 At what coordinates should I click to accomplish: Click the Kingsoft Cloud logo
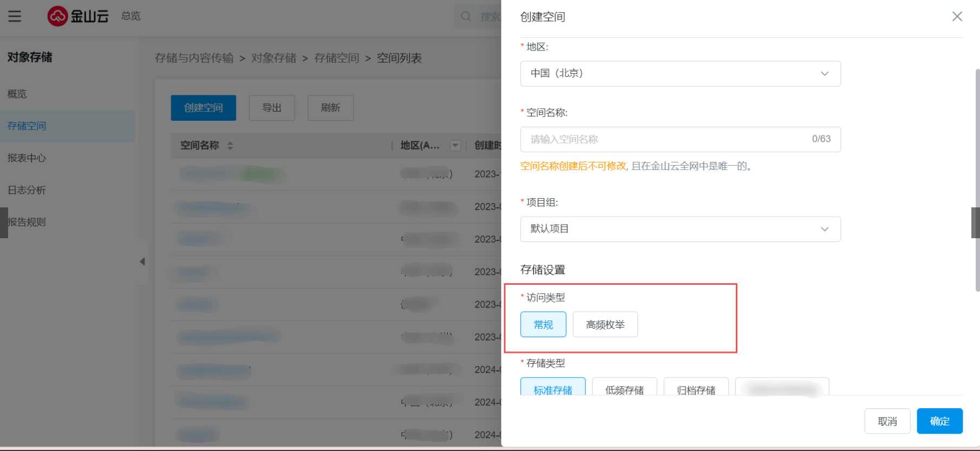point(78,16)
